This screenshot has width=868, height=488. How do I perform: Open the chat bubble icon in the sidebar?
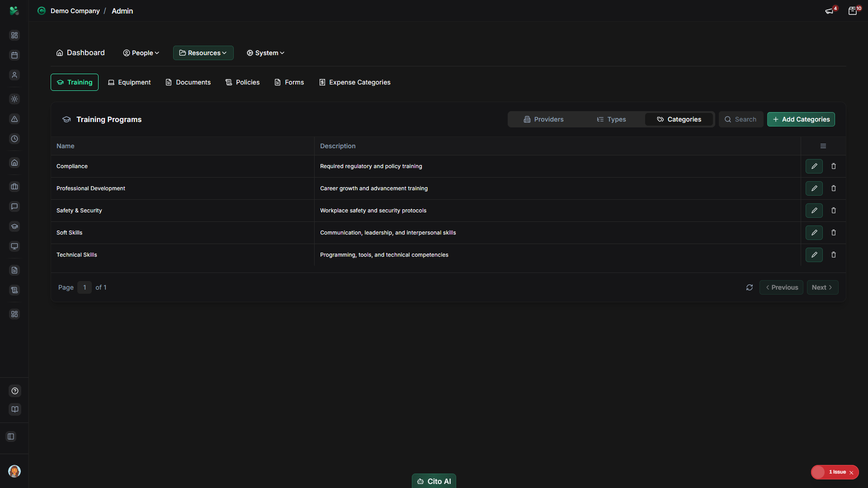point(14,206)
